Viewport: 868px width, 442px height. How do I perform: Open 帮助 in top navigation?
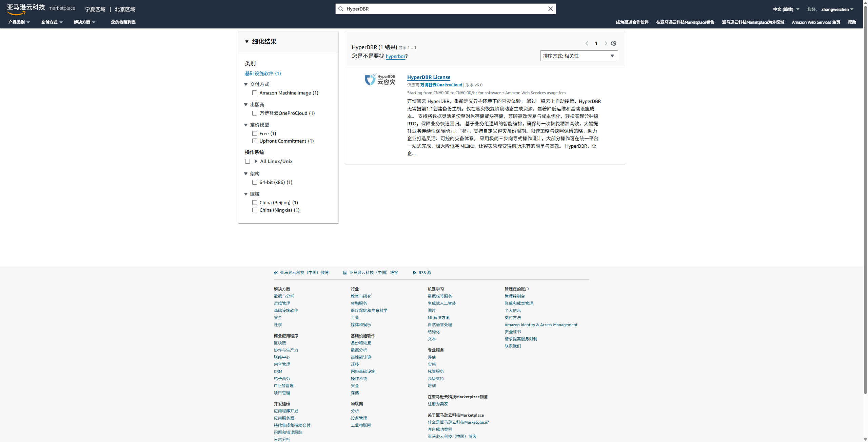pyautogui.click(x=852, y=22)
